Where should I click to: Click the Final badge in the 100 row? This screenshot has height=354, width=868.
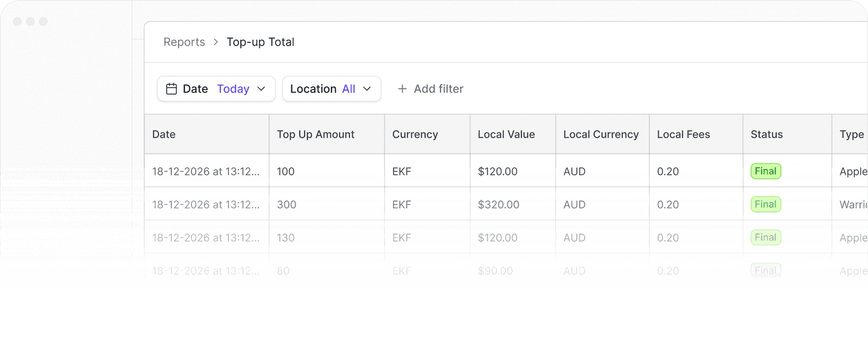[x=765, y=171]
